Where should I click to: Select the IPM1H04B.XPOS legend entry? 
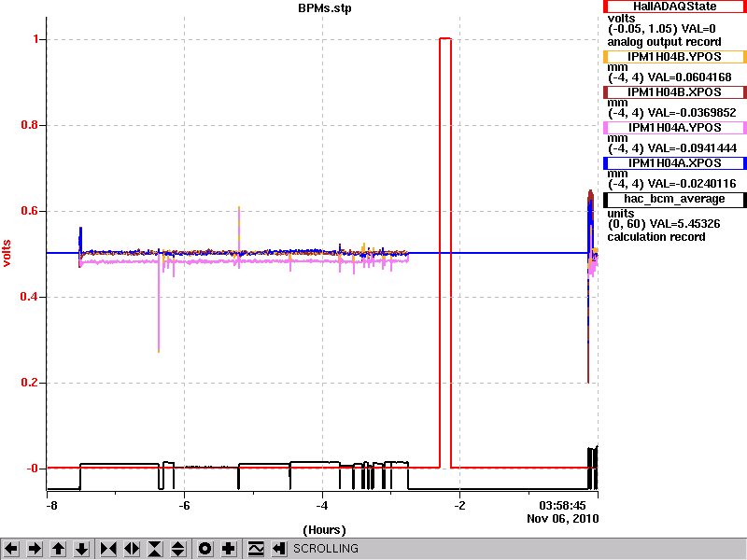point(674,91)
